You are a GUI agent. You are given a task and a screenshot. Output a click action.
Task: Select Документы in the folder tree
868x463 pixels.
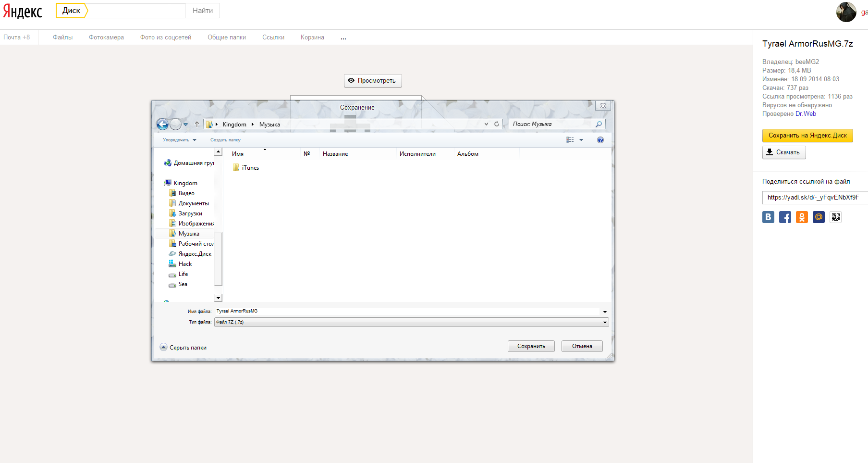[189, 203]
